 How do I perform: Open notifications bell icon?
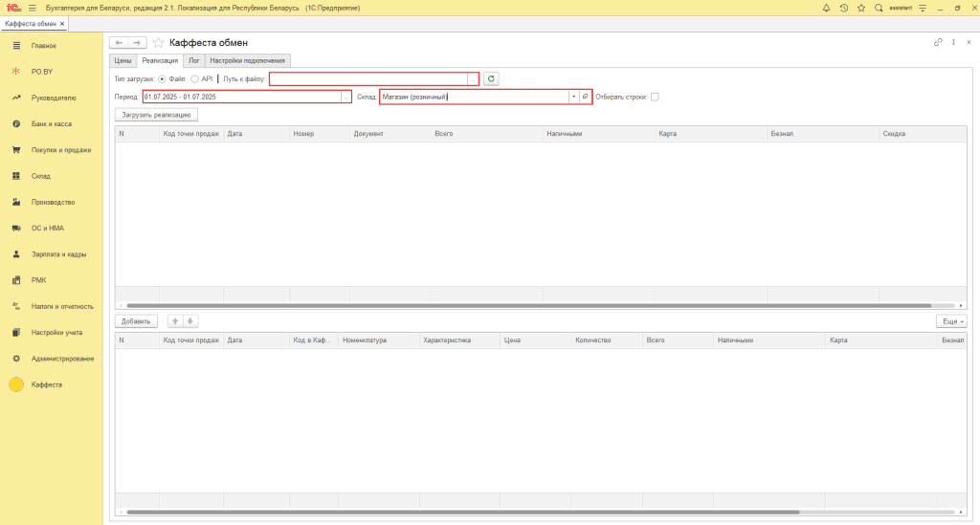[x=826, y=8]
